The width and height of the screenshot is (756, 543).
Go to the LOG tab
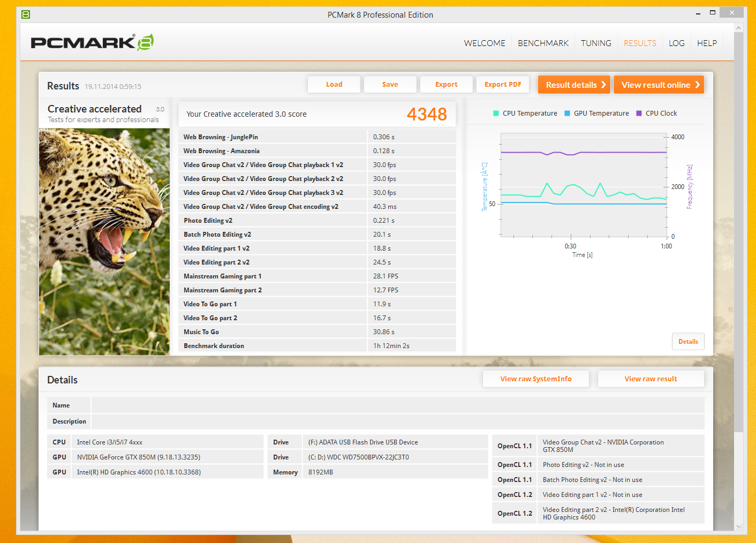(676, 43)
